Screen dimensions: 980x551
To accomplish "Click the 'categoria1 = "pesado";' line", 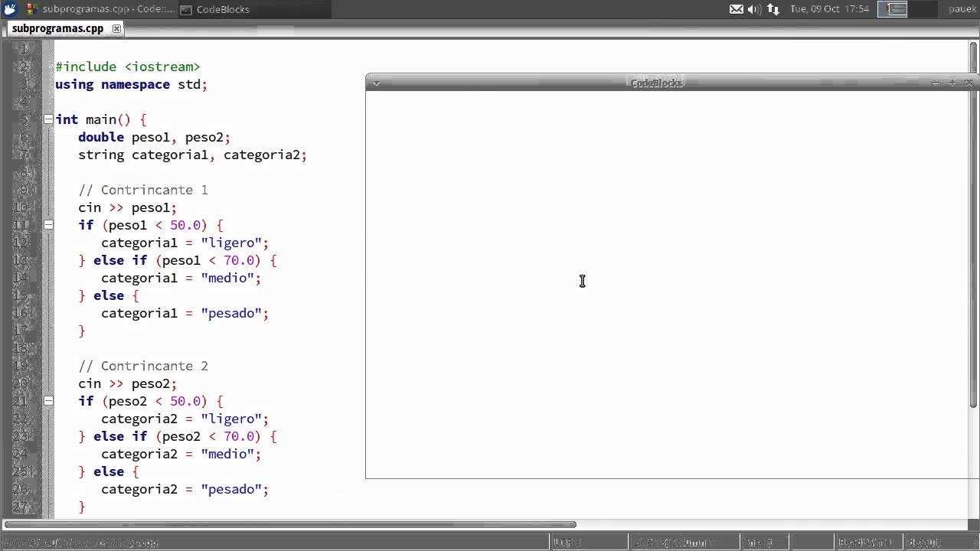I will coord(185,313).
